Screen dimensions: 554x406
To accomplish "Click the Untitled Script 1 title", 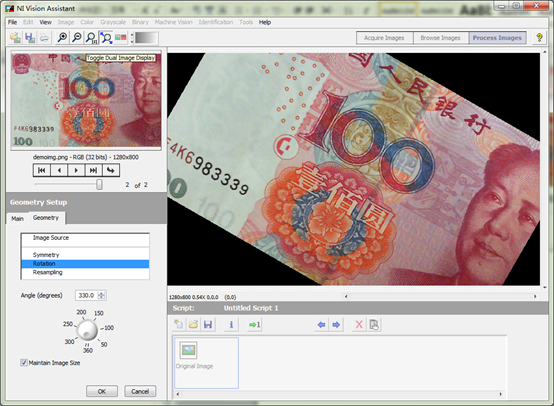I will [251, 308].
